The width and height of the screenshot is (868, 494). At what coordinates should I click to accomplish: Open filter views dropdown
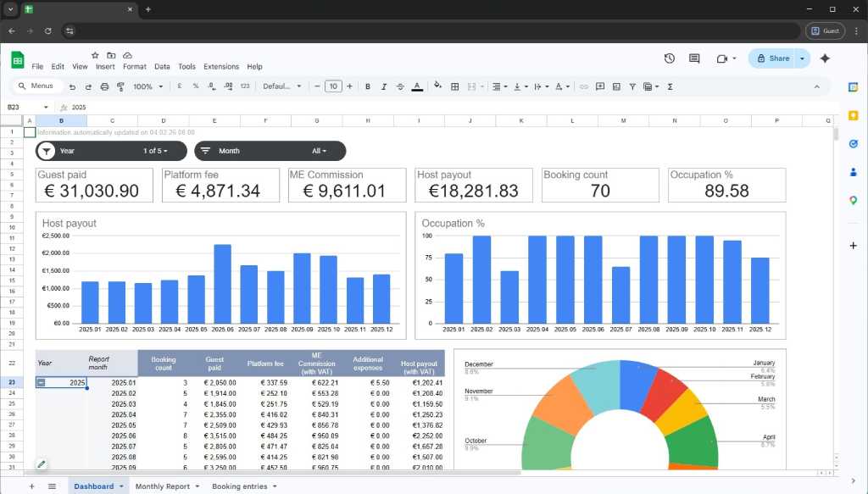point(651,86)
